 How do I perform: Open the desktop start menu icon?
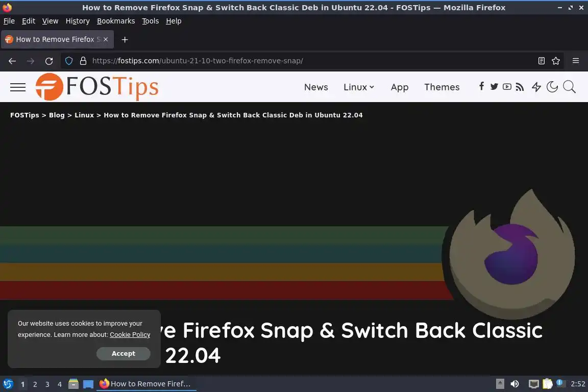click(x=8, y=384)
